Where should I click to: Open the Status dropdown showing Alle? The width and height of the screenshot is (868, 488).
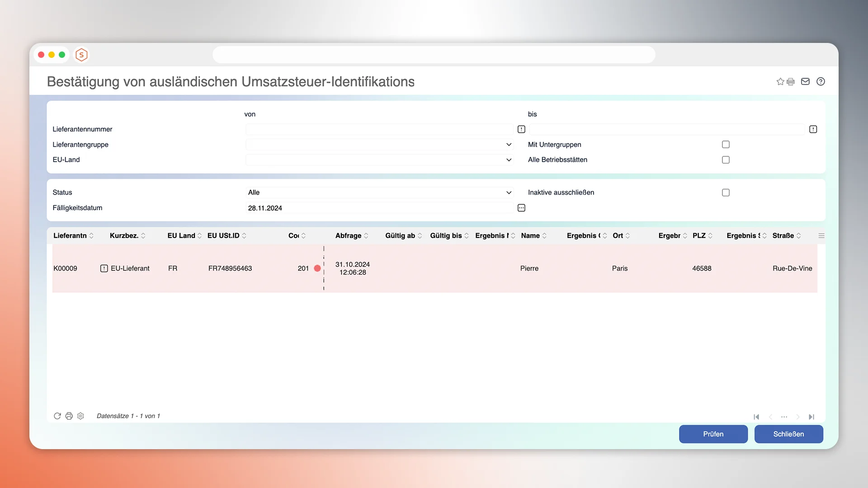509,192
